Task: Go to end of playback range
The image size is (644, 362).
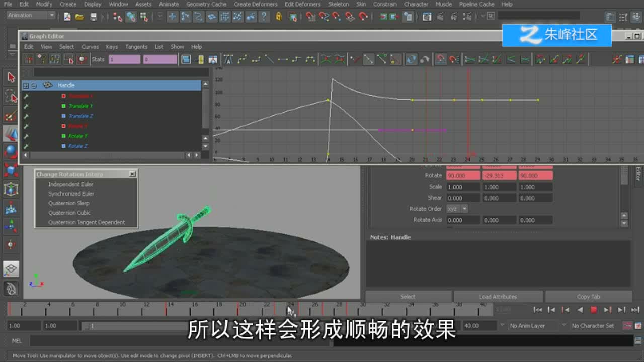Action: pyautogui.click(x=635, y=310)
